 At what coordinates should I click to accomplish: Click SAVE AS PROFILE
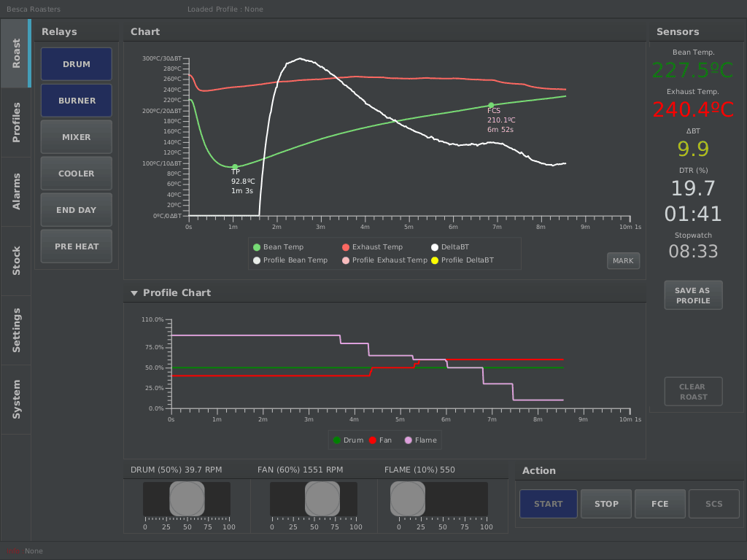coord(693,295)
